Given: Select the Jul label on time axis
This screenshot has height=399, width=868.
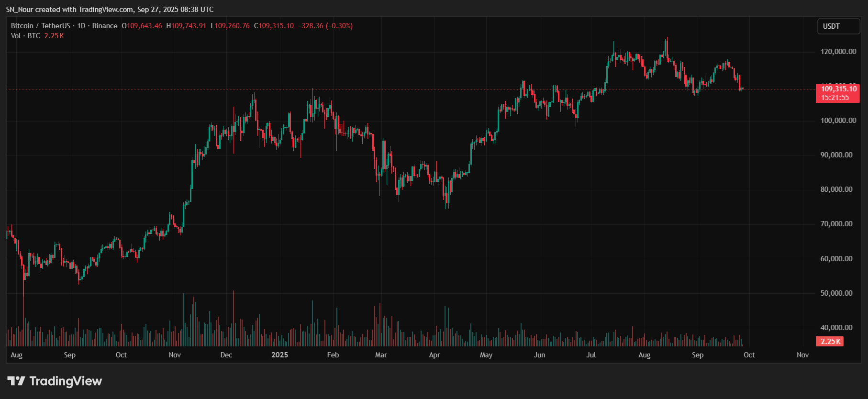Looking at the screenshot, I should point(591,355).
